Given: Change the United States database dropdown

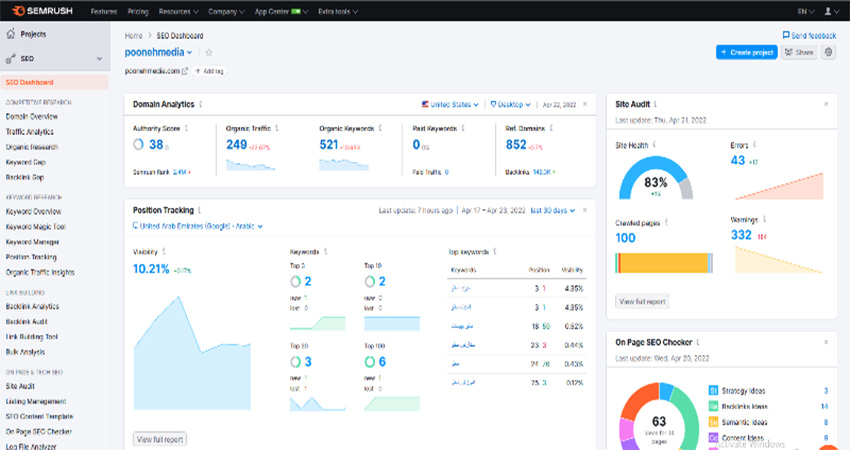Looking at the screenshot, I should click(450, 104).
